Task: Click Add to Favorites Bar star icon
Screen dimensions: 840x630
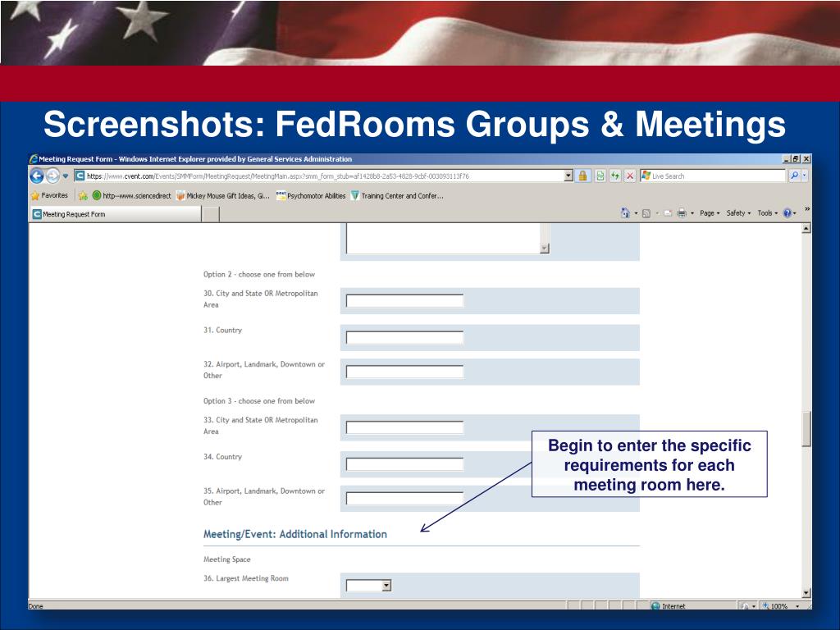Action: point(83,195)
